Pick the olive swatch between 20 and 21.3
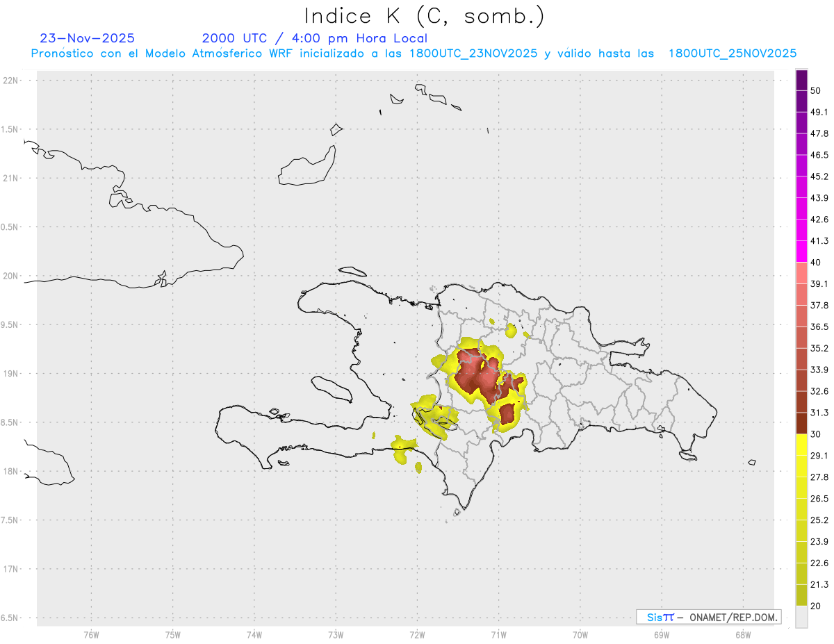 pyautogui.click(x=801, y=595)
